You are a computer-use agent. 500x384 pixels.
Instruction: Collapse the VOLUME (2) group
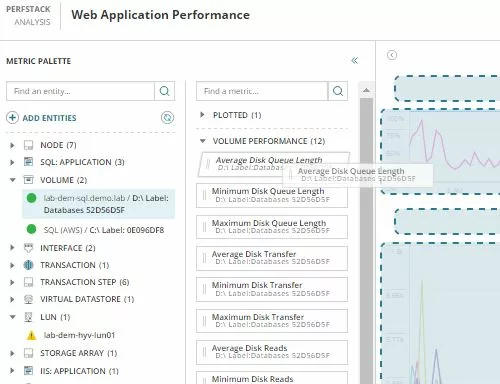pyautogui.click(x=12, y=180)
